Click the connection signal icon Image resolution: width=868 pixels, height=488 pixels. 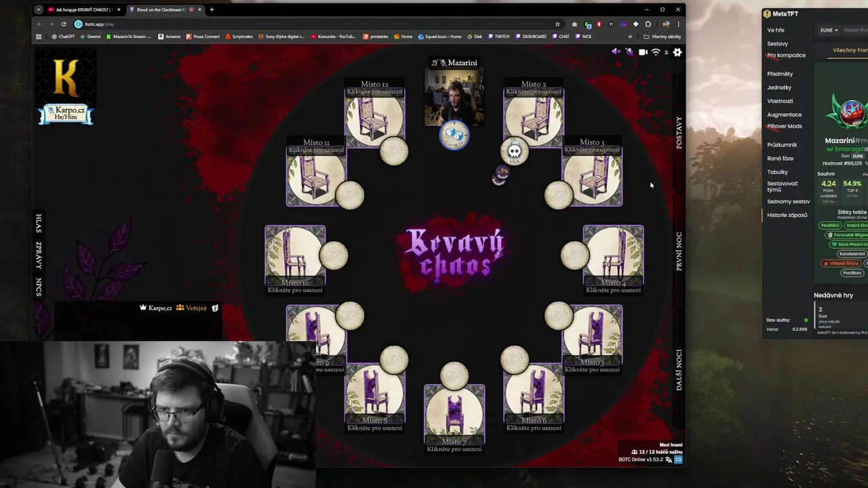point(656,52)
